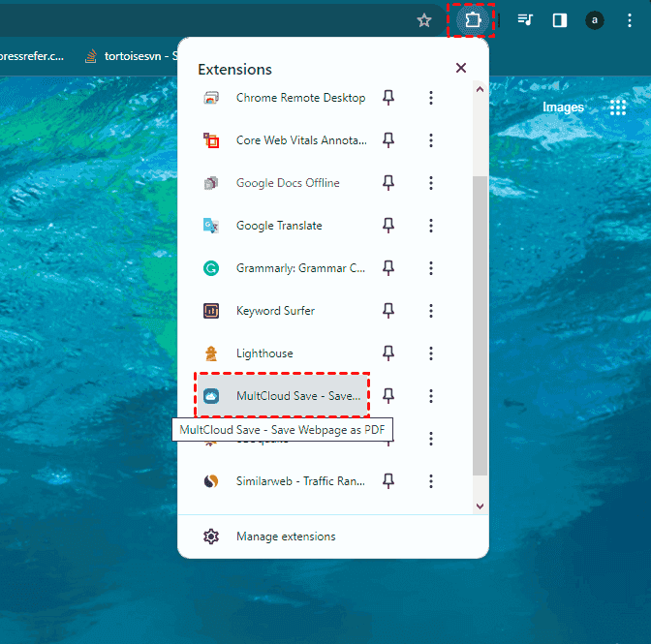
Task: Open more options for MultCloud Save
Action: [x=431, y=396]
